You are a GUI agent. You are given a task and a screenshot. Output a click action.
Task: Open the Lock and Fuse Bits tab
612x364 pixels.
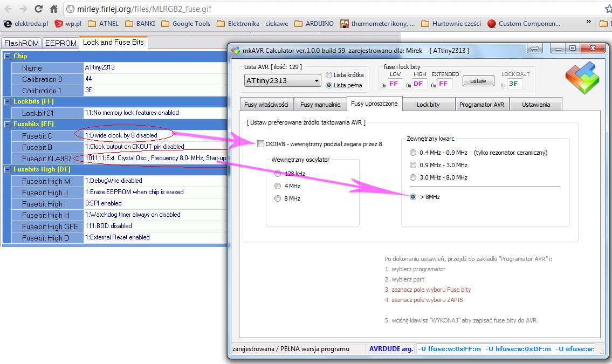pyautogui.click(x=113, y=42)
